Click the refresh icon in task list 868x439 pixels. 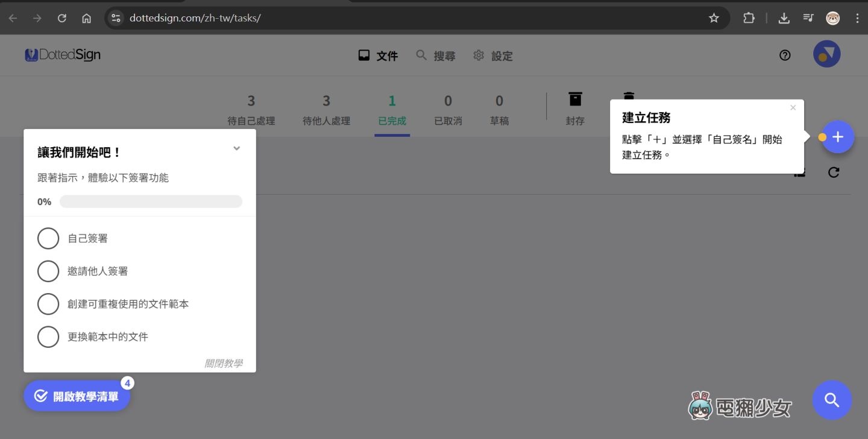(x=833, y=173)
